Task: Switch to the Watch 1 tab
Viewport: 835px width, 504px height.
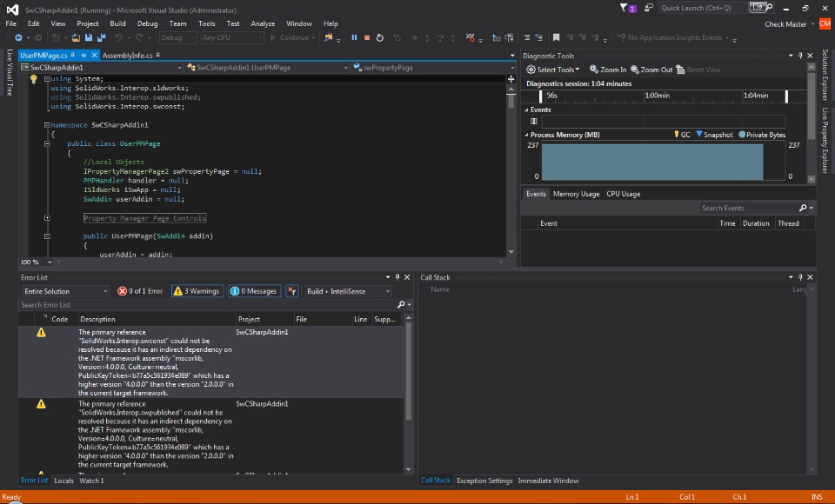Action: click(91, 481)
